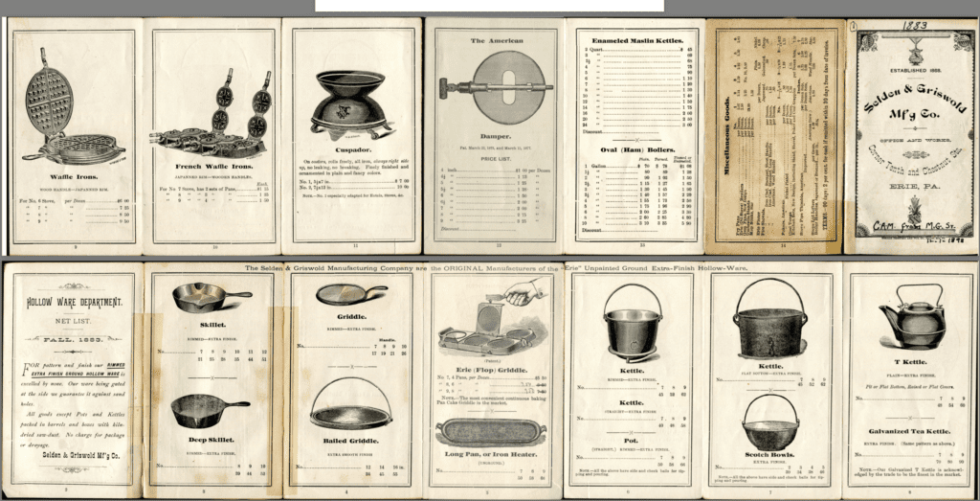The image size is (980, 501).
Task: Select the 'Deep Skillet.' heading
Action: coord(212,440)
